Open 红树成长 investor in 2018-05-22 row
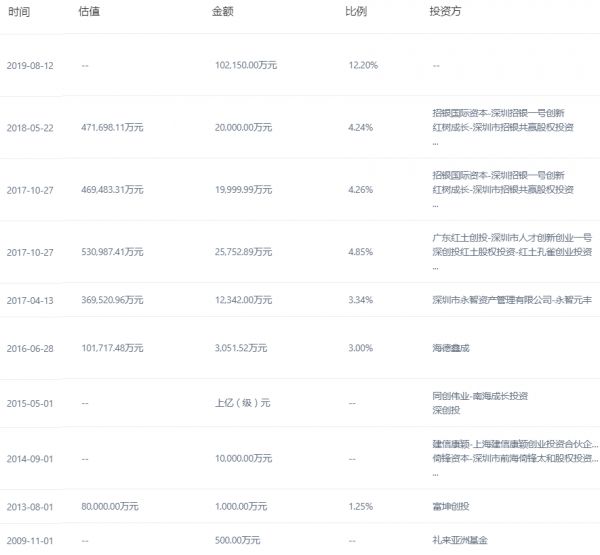This screenshot has height=555, width=600. click(503, 127)
